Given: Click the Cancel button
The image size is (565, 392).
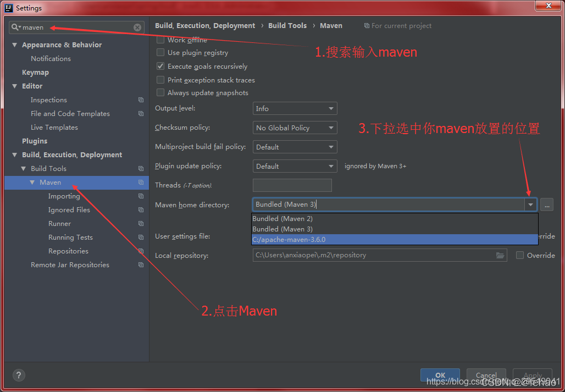Looking at the screenshot, I should point(486,375).
